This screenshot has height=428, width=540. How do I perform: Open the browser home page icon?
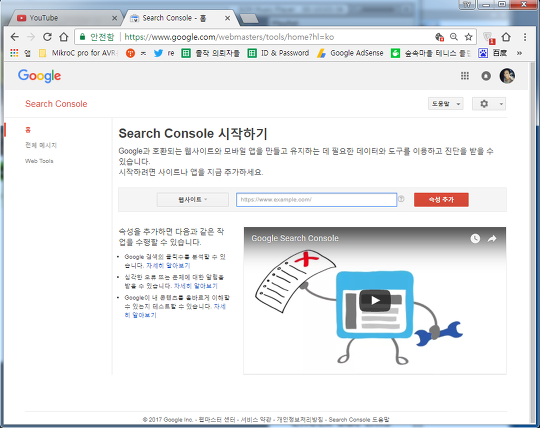point(63,37)
